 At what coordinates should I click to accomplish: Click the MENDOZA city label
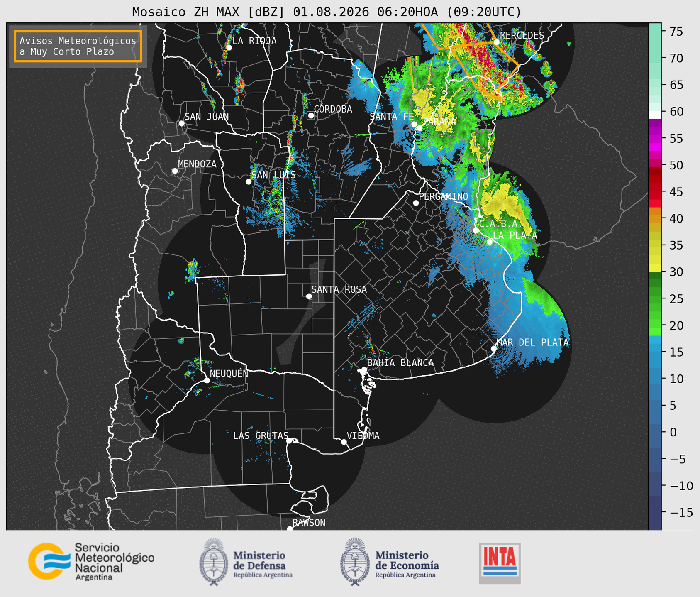(197, 164)
